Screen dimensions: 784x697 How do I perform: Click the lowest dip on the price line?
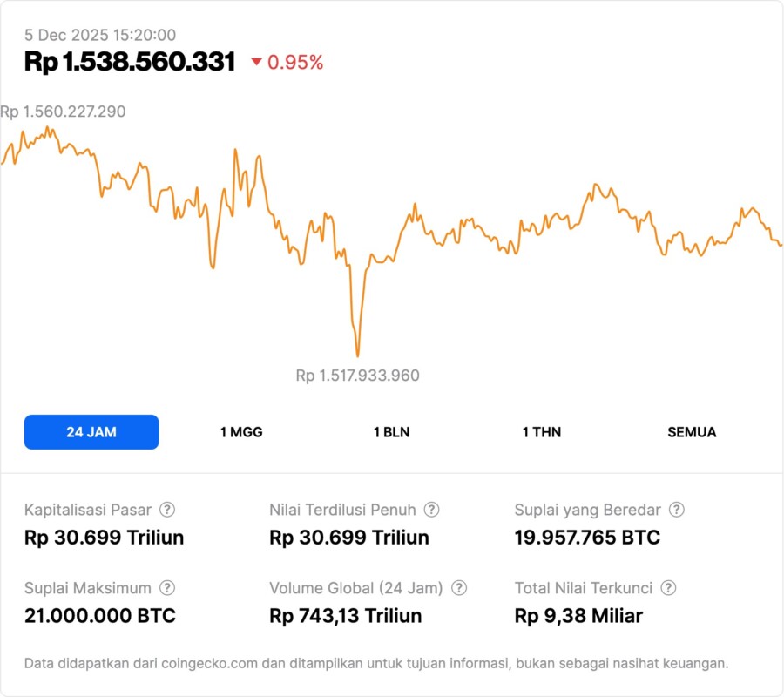(357, 354)
